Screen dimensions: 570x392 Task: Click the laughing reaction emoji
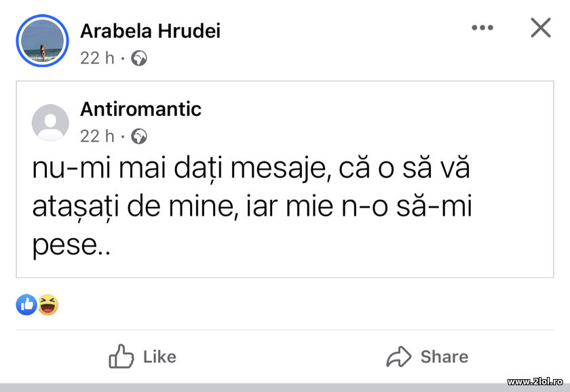(47, 306)
